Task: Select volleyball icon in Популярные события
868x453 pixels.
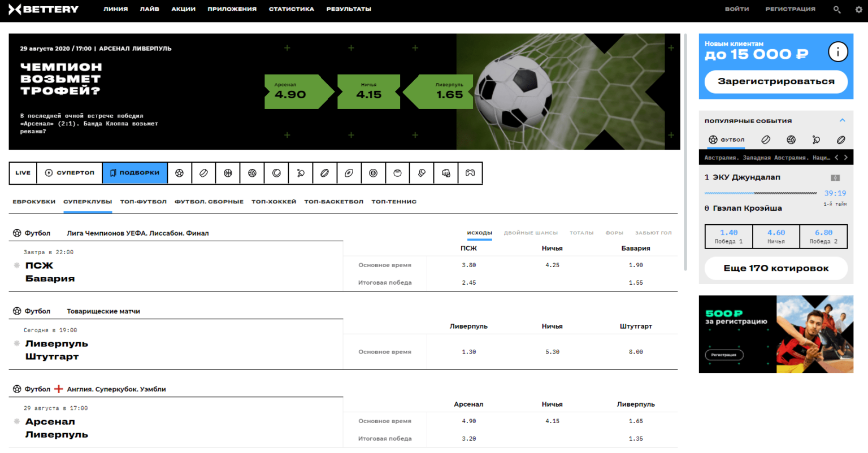Action: click(791, 140)
